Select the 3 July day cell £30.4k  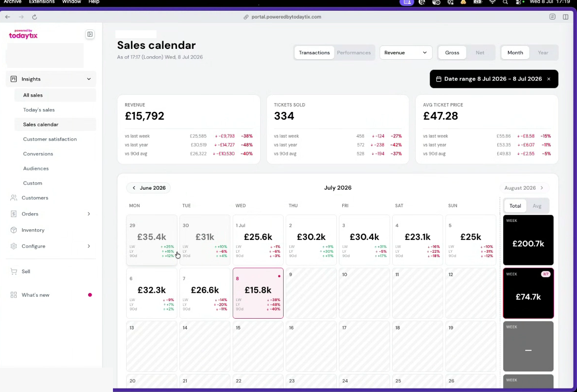(x=364, y=240)
